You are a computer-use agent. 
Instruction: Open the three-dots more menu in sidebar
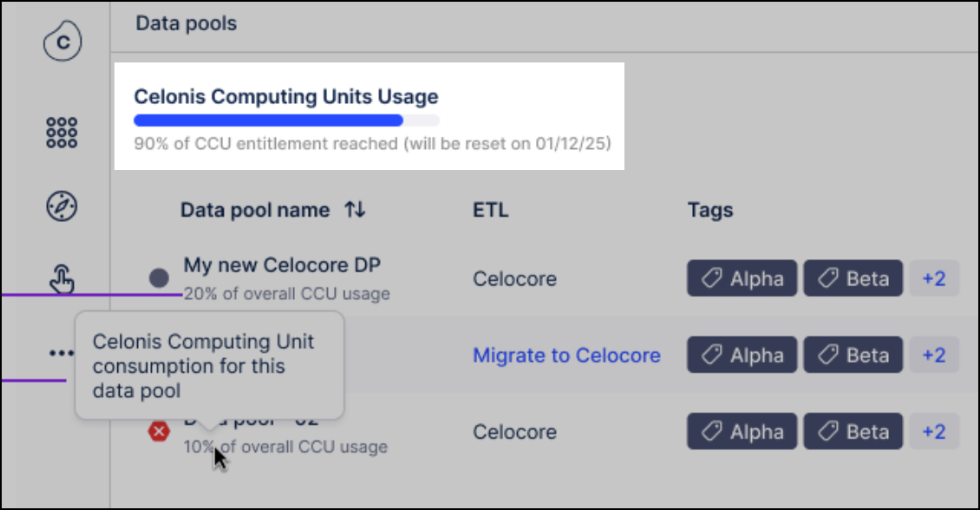pyautogui.click(x=62, y=353)
